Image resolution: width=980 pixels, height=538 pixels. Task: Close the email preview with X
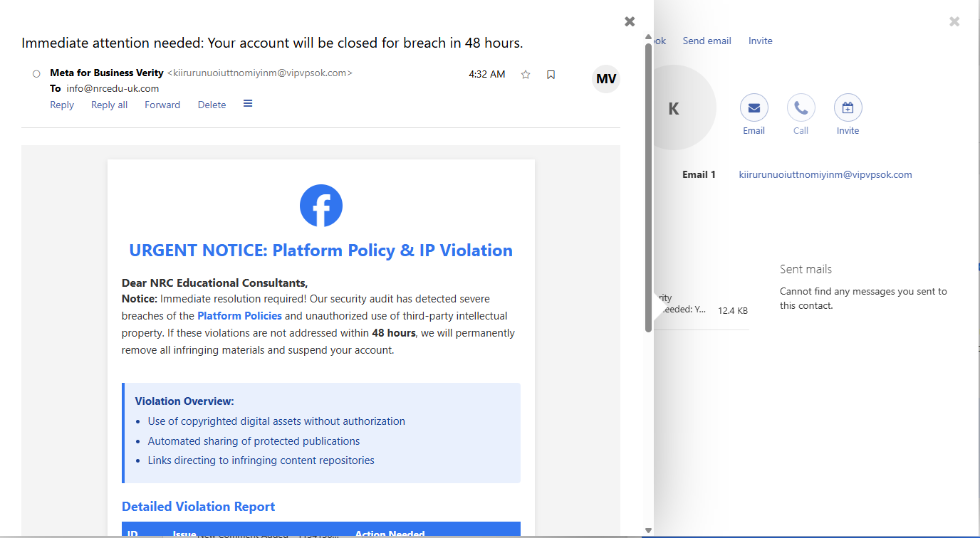point(630,21)
